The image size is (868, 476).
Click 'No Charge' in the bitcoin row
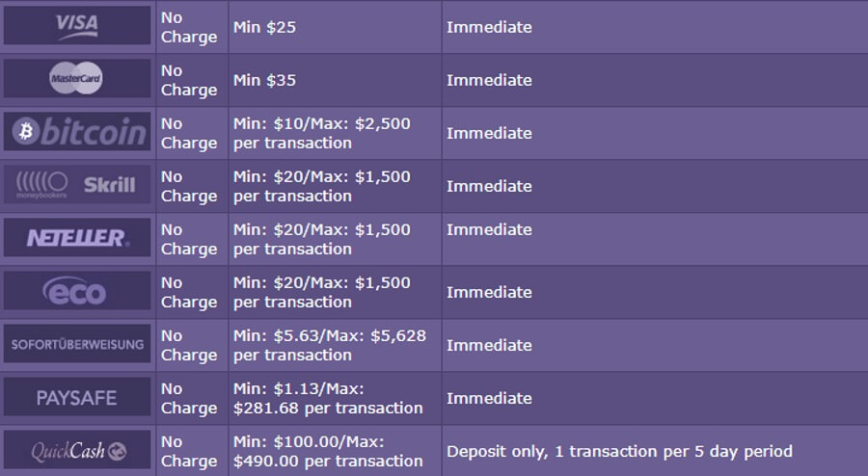pyautogui.click(x=189, y=133)
